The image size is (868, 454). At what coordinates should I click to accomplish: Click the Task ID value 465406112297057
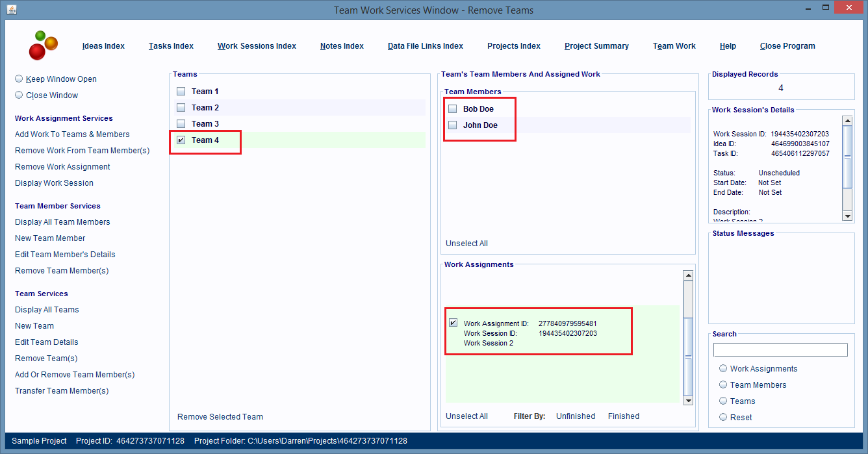(800, 153)
